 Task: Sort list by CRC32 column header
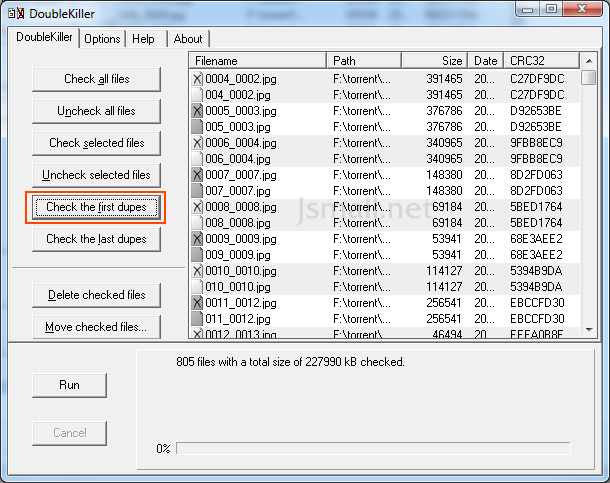click(542, 61)
